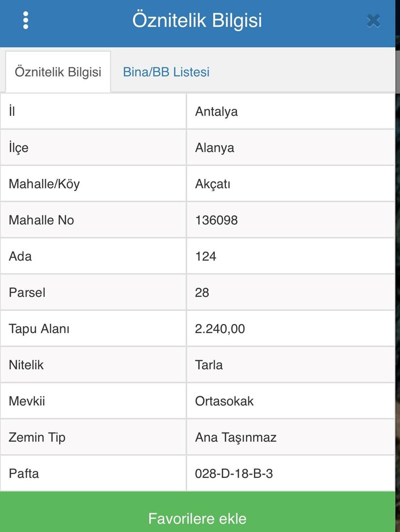
Task: Select the Öznitelik Bilgisi tab
Action: coord(58,72)
